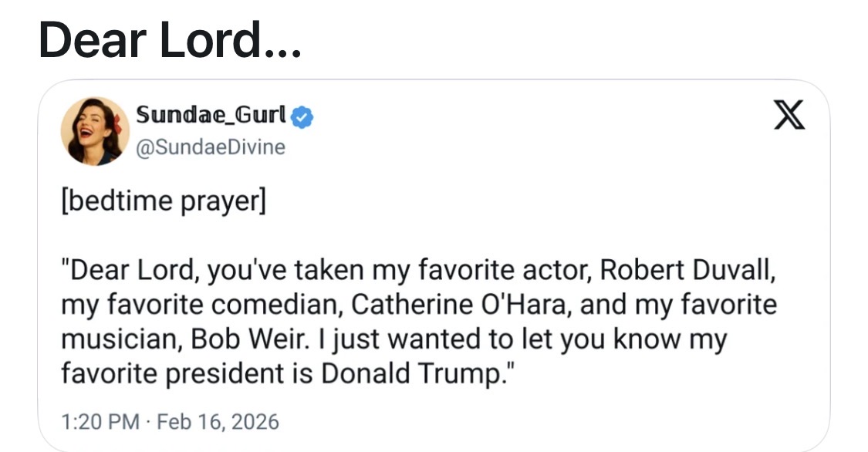This screenshot has height=452, width=868.
Task: Click the "Dear Lord..." heading
Action: [x=171, y=39]
